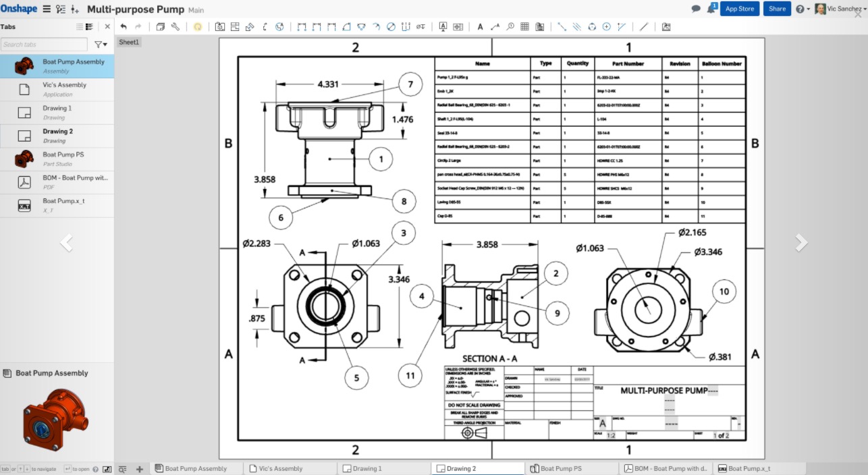Select the Insert image tool
The width and height of the screenshot is (868, 475).
pyautogui.click(x=665, y=27)
